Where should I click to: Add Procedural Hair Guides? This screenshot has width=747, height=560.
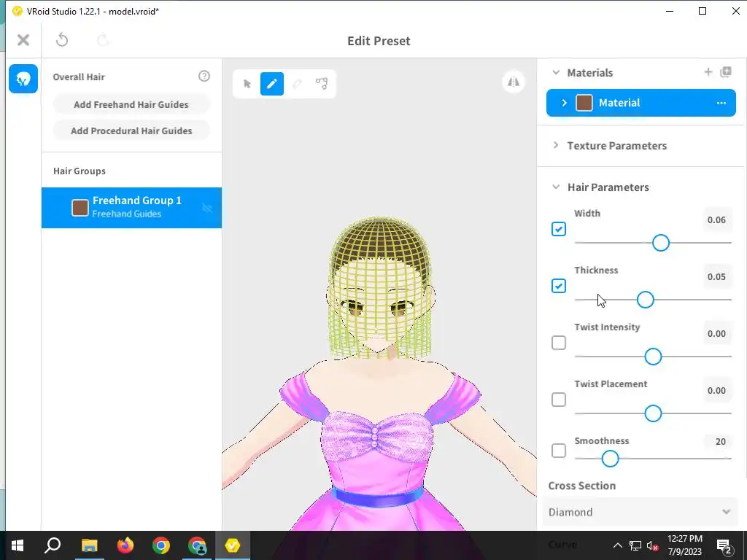pos(131,131)
